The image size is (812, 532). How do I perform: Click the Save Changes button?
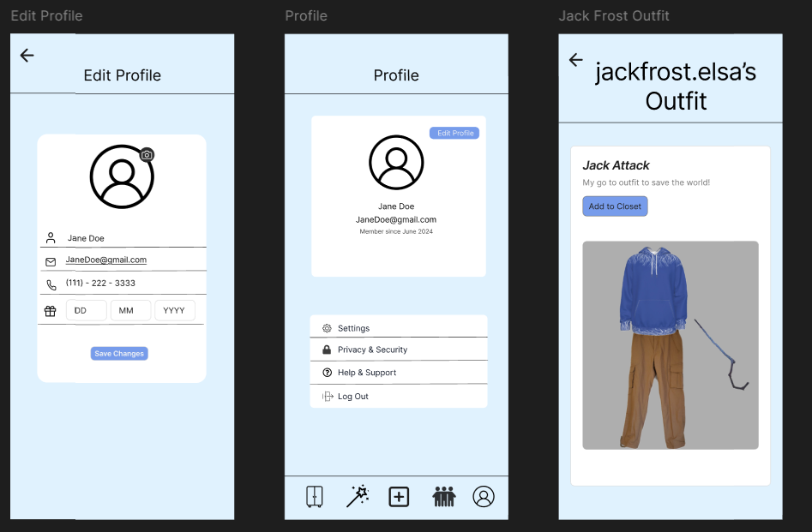(119, 354)
